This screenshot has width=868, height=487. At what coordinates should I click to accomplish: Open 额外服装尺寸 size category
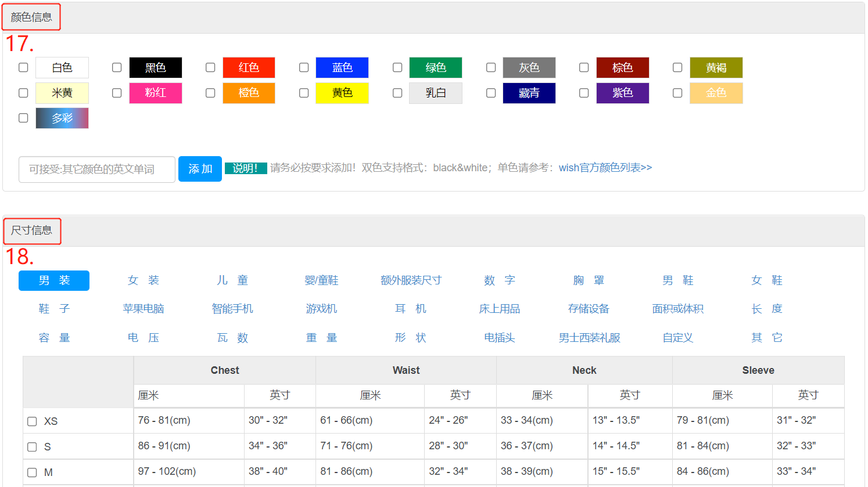click(x=411, y=280)
